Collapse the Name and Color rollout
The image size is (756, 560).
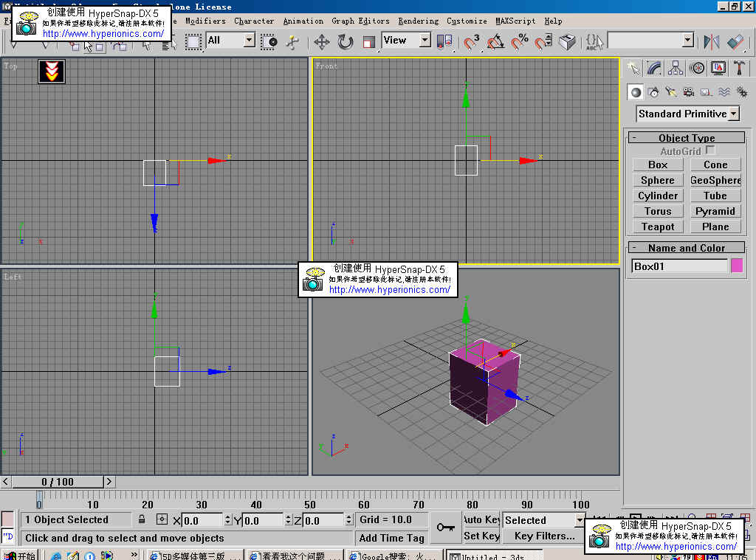coord(687,248)
